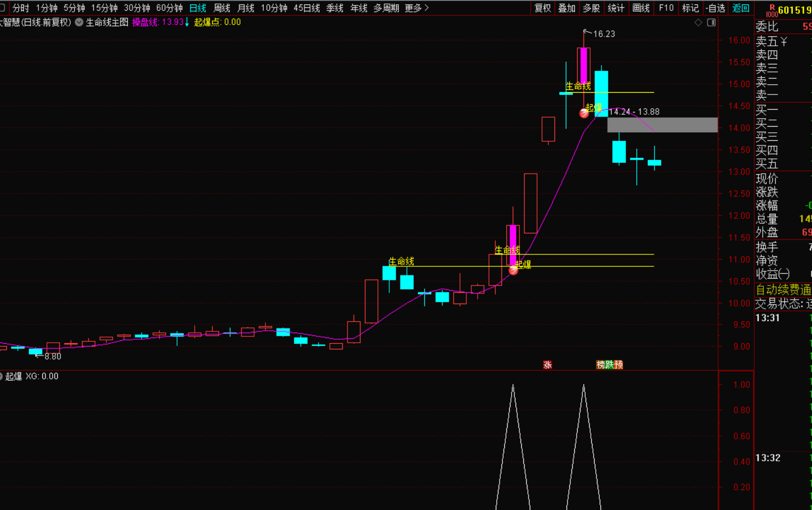Click the red 涨 badge below the chart
Viewport: 812px width, 510px height.
(547, 365)
